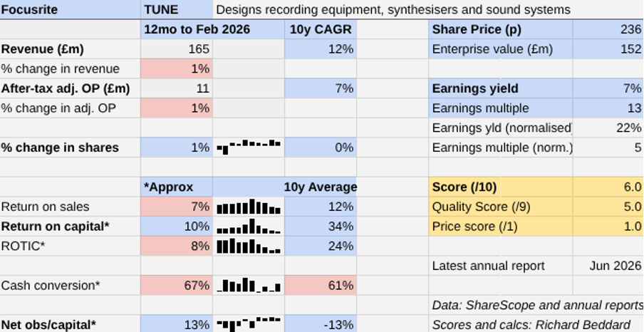Click the '% change in adj. OP' label

tap(71, 108)
